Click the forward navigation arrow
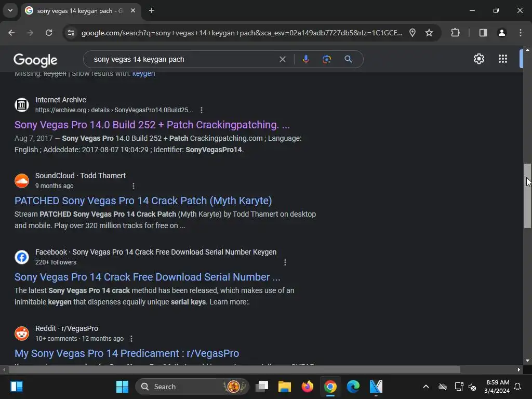532x399 pixels. 30,33
